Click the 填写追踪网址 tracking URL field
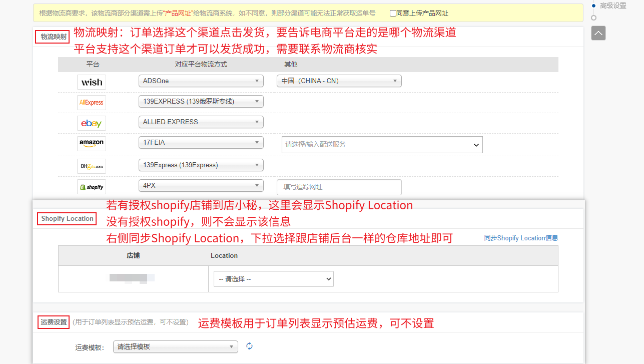 point(339,187)
